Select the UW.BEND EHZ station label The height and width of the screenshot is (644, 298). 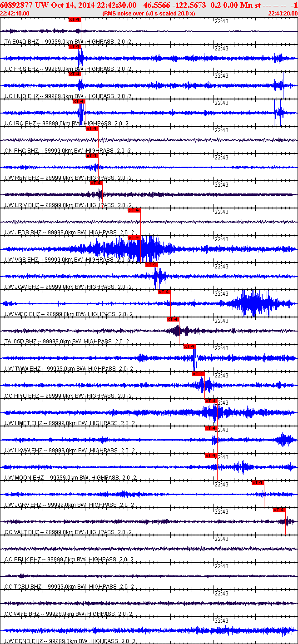24,641
